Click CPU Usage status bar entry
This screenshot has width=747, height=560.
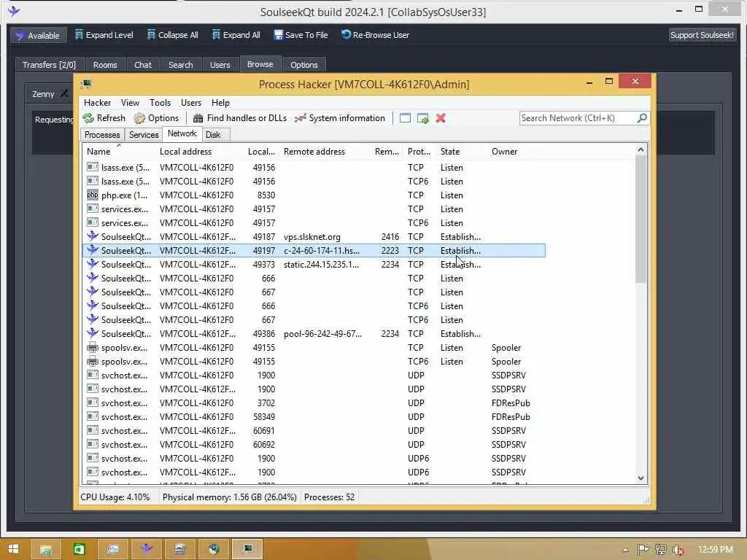coord(115,497)
